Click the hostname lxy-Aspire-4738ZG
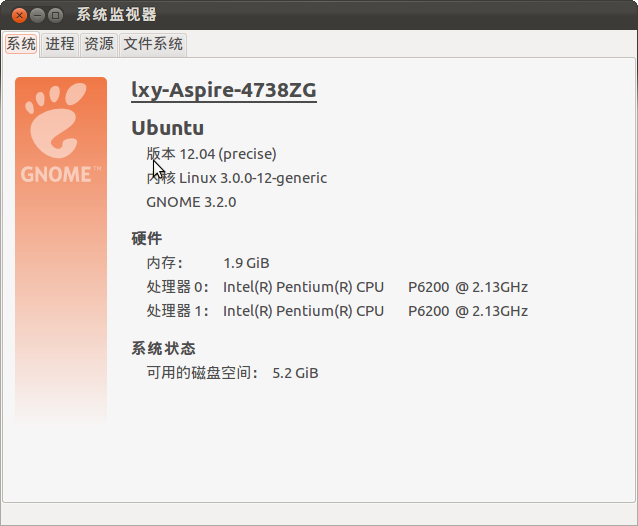Screen dimensions: 638x526 coord(224,90)
